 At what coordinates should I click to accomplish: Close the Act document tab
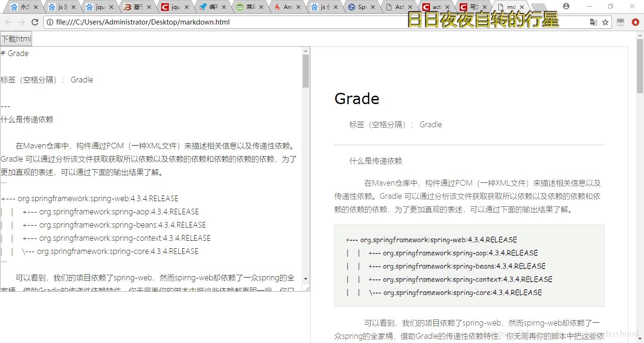click(410, 7)
